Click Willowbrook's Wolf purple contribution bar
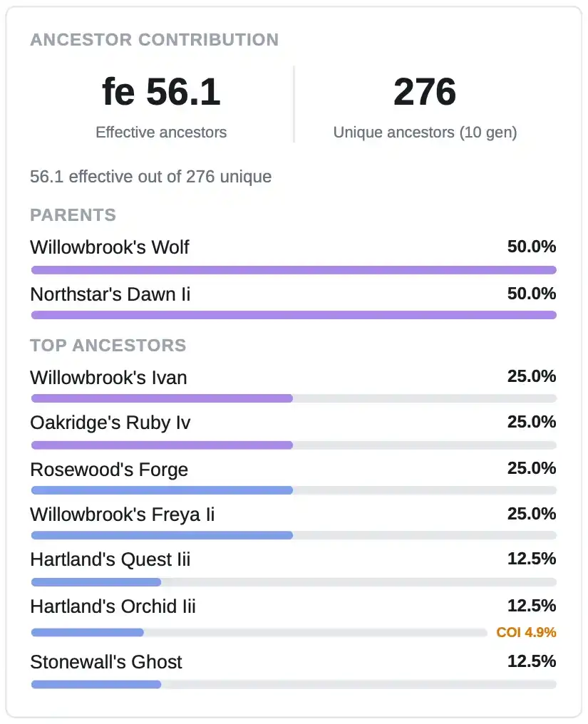588x724 pixels. (x=294, y=270)
